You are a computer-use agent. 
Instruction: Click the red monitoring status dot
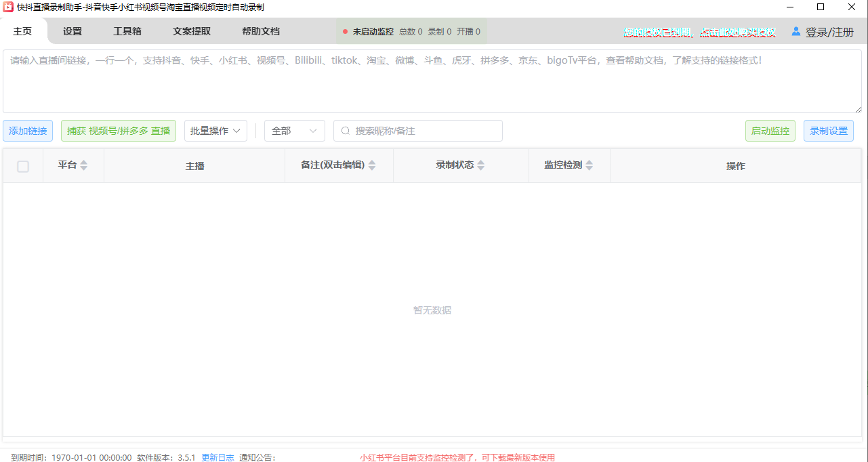(x=345, y=32)
